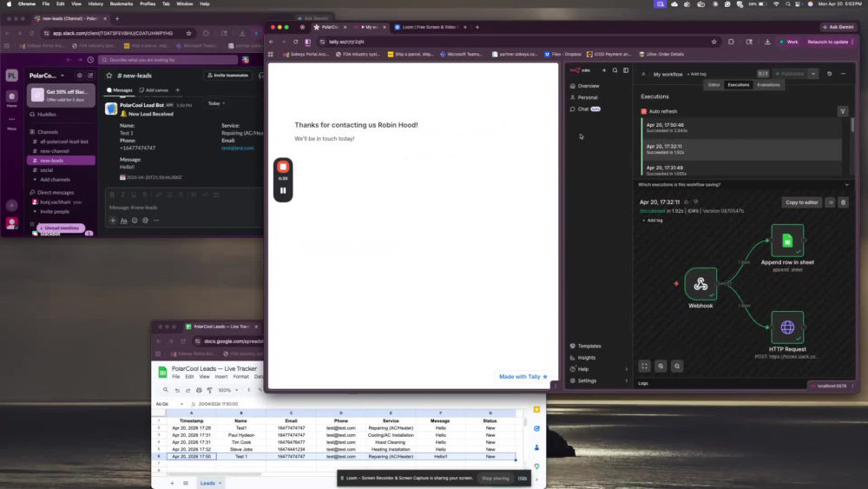This screenshot has width=868, height=489.
Task: Open the HTTP Request node
Action: 787,327
